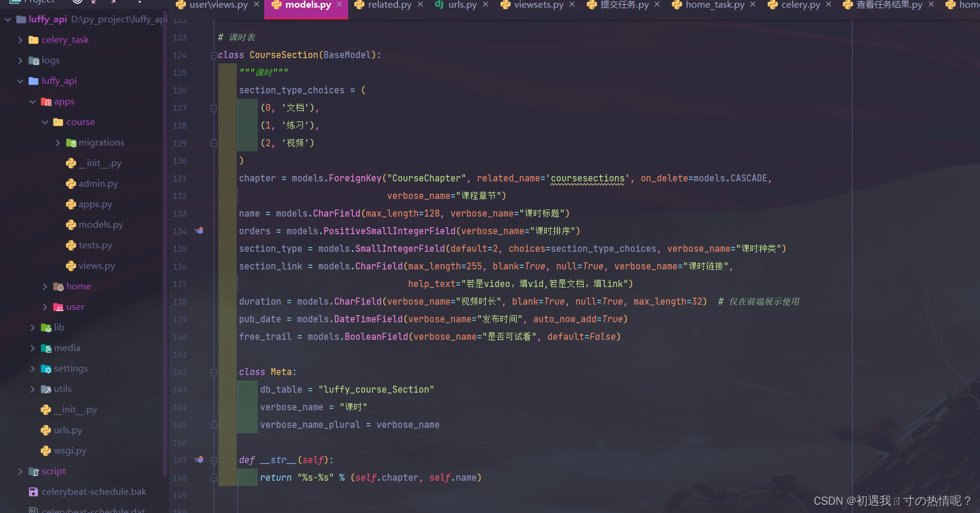
Task: Click the settings folder icon
Action: point(46,369)
